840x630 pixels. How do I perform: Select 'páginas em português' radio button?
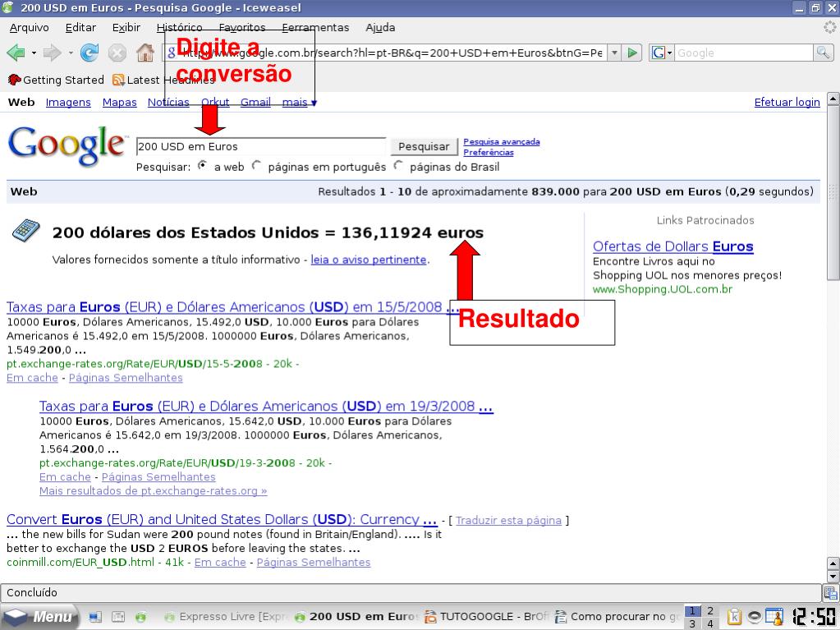(257, 166)
